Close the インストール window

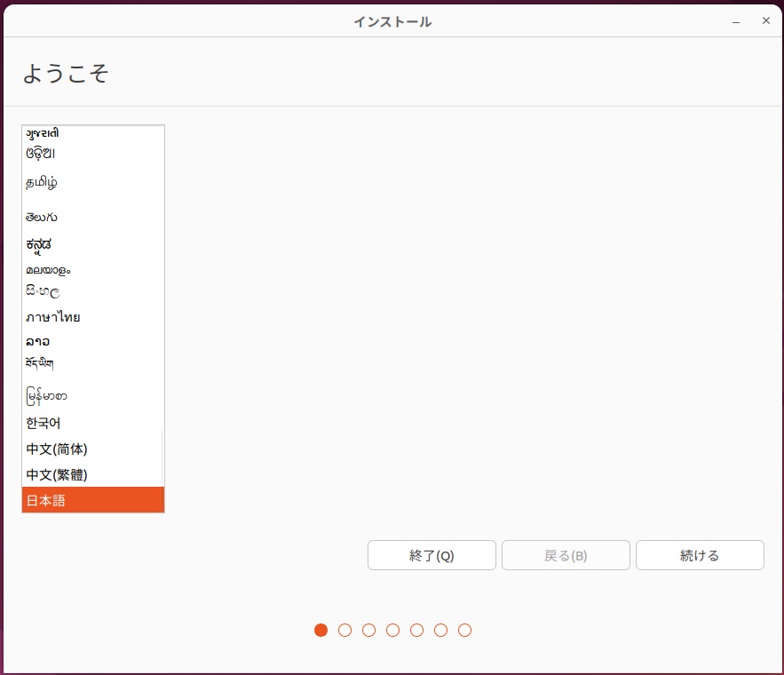click(x=766, y=20)
